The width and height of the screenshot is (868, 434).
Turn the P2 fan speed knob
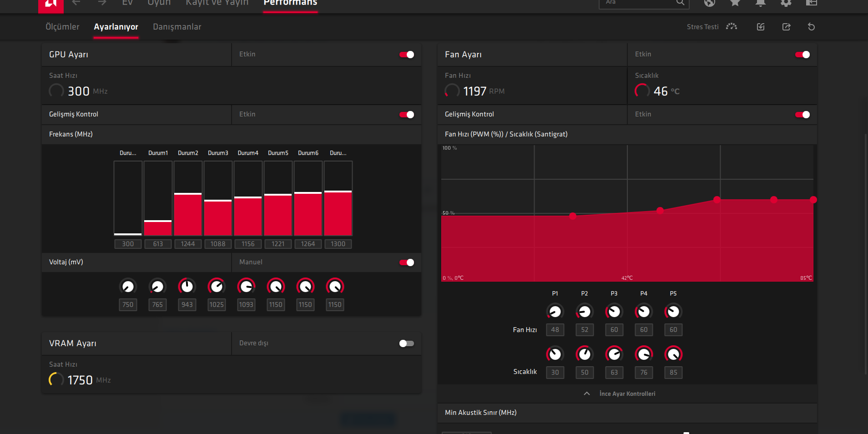click(585, 312)
